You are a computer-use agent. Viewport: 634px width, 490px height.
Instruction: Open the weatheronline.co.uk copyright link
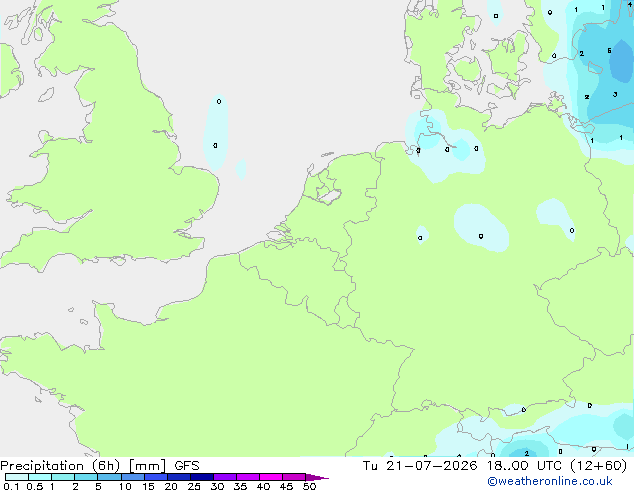pyautogui.click(x=550, y=481)
